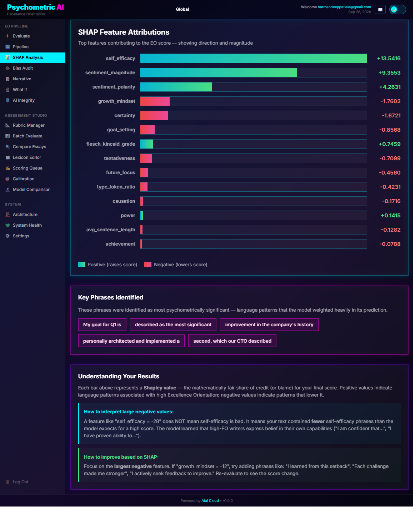Click the Batch Evaluate icon

pyautogui.click(x=7, y=136)
